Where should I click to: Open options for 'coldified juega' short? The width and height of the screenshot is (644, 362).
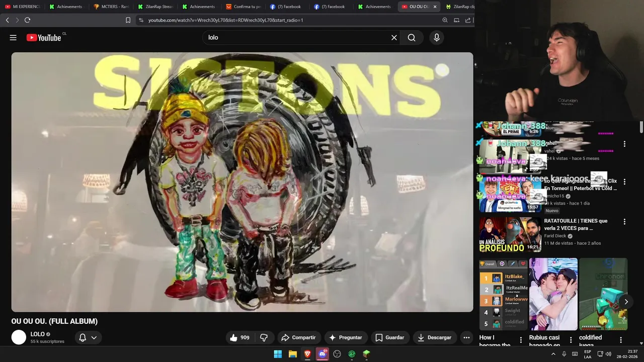click(621, 340)
